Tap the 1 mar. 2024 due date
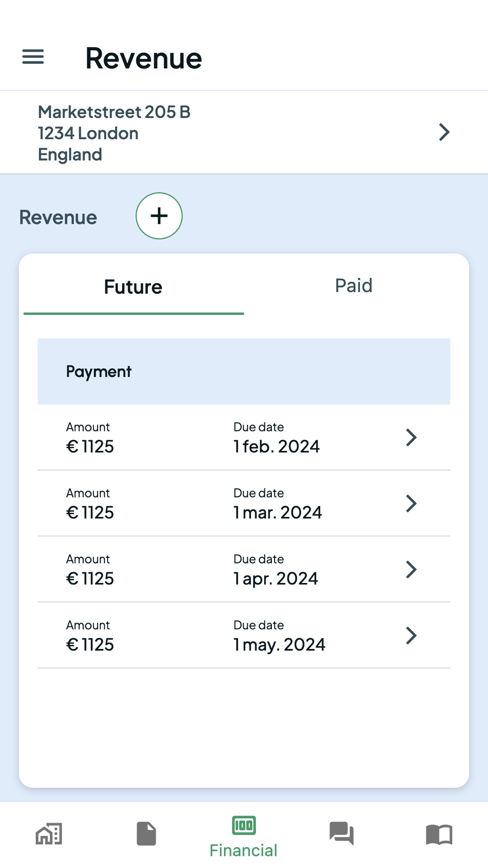The height and width of the screenshot is (868, 488). (x=278, y=512)
